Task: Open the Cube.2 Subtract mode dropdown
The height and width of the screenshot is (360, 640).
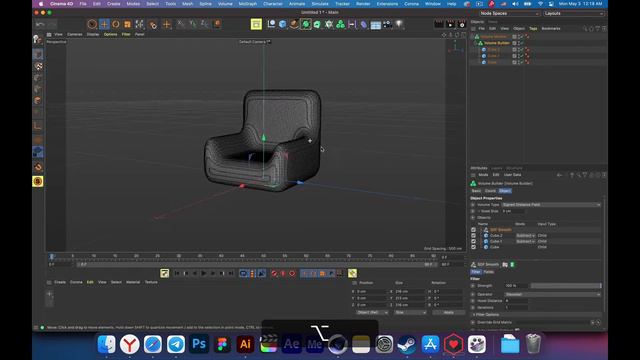Action: pyautogui.click(x=525, y=236)
